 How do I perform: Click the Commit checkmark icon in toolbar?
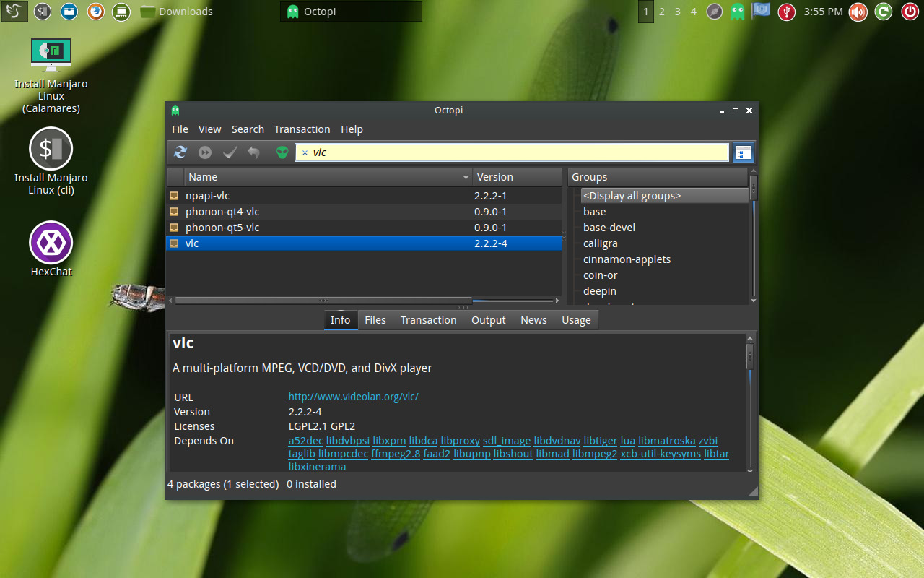coord(230,152)
